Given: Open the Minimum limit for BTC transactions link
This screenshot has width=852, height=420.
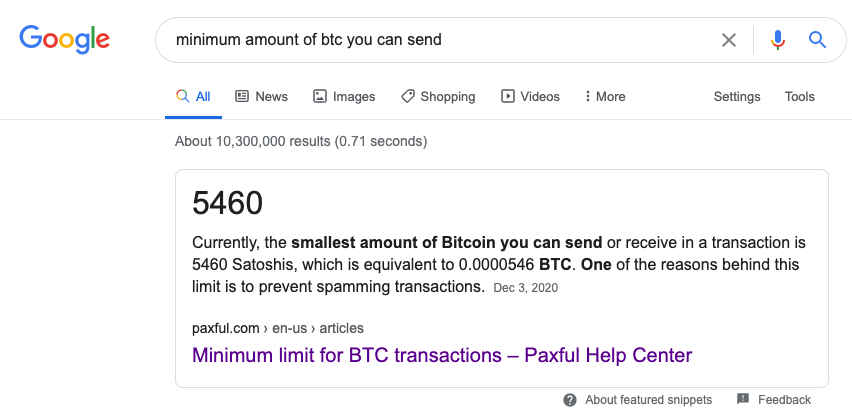Looking at the screenshot, I should (442, 355).
